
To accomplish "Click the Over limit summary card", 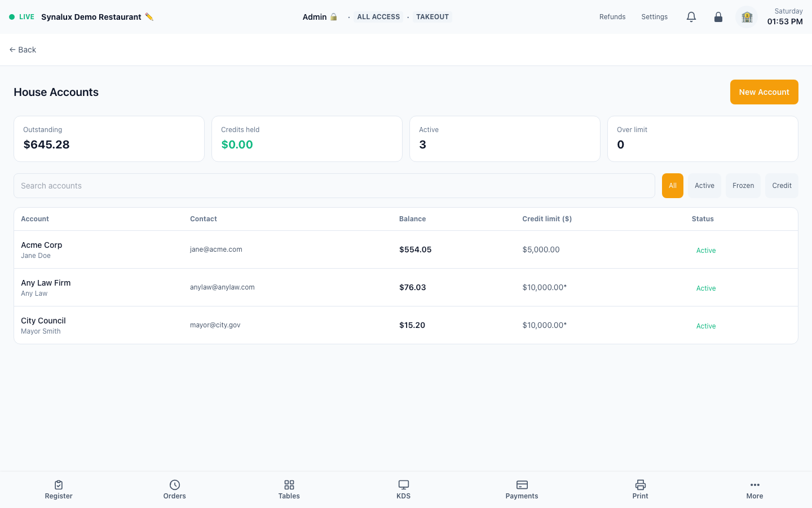I will tap(703, 139).
